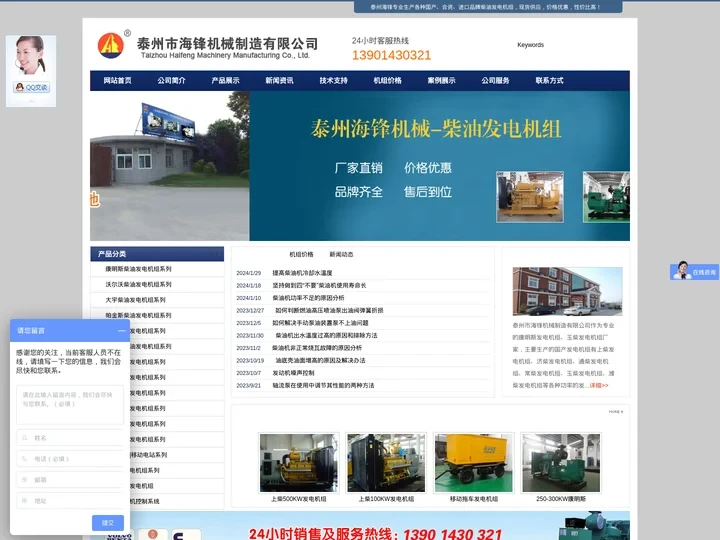Open the 上柴500KW发电机组 product image

(x=298, y=462)
